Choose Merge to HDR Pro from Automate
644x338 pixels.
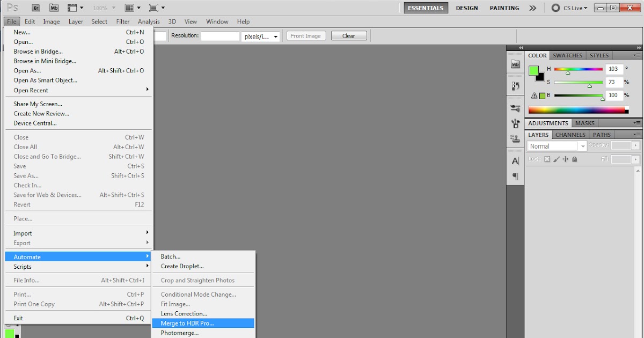click(x=203, y=323)
